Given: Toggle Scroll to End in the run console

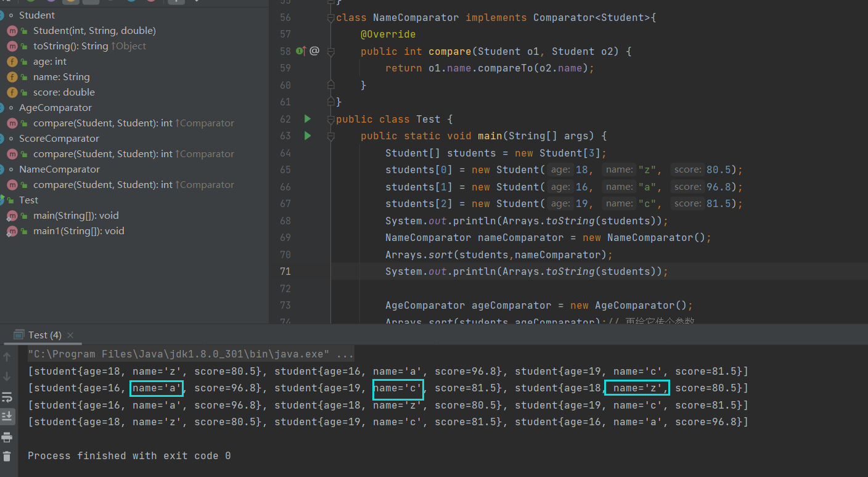Looking at the screenshot, I should (x=7, y=417).
